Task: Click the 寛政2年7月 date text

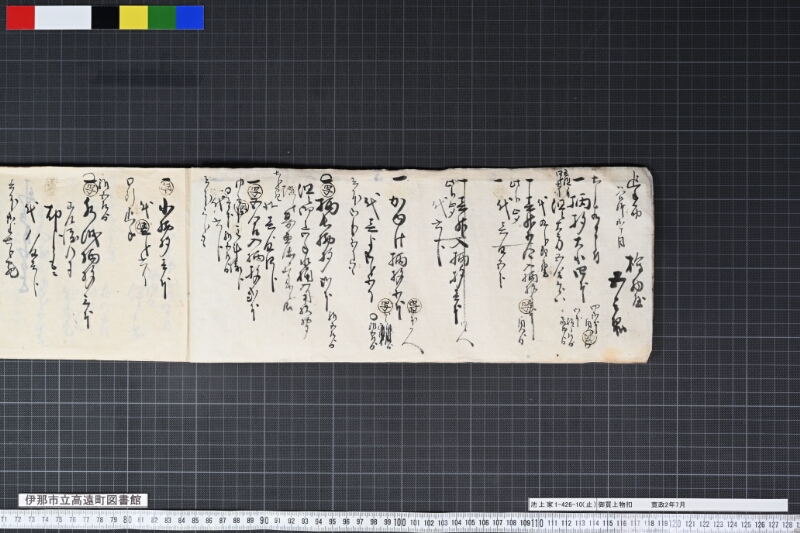Action: coord(668,504)
